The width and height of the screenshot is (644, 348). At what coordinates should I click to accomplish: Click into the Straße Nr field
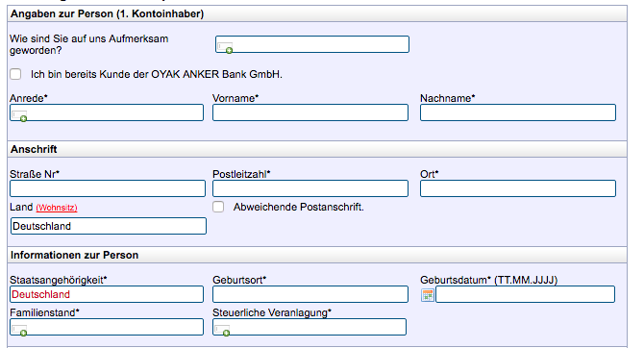pyautogui.click(x=108, y=188)
